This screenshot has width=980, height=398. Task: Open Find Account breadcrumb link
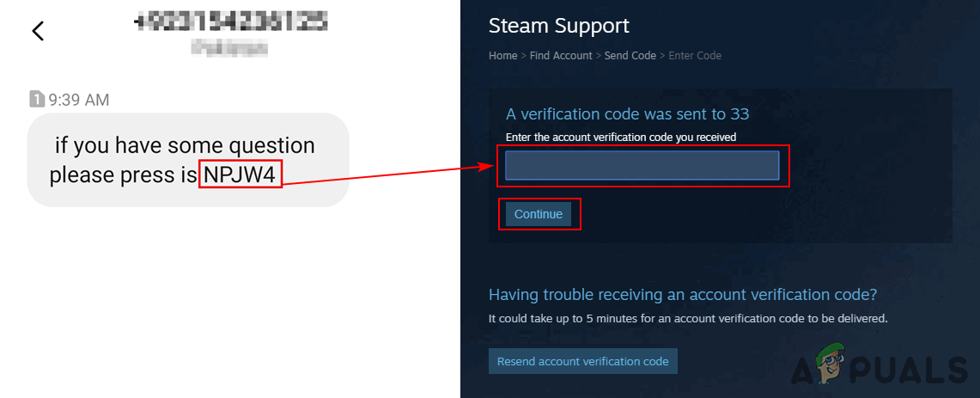(x=561, y=55)
